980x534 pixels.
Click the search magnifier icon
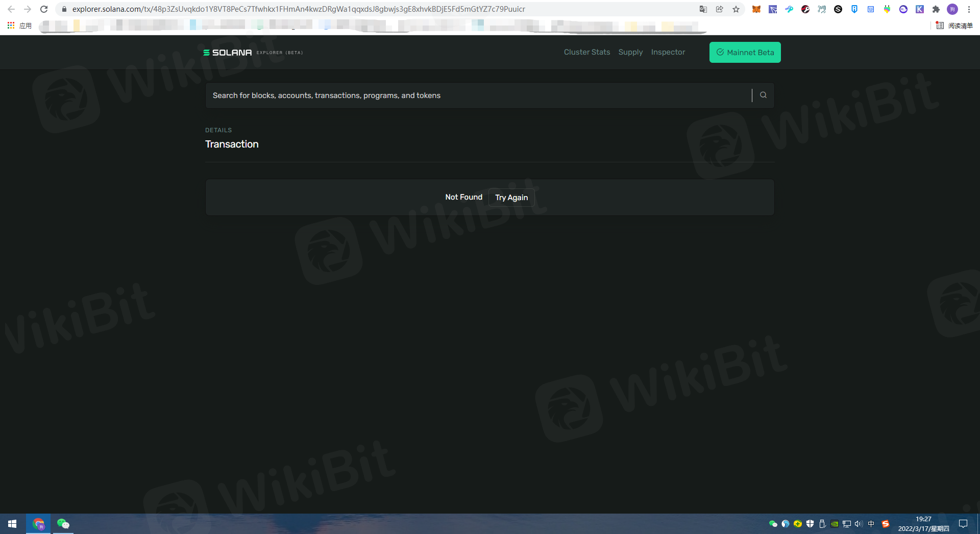(763, 95)
